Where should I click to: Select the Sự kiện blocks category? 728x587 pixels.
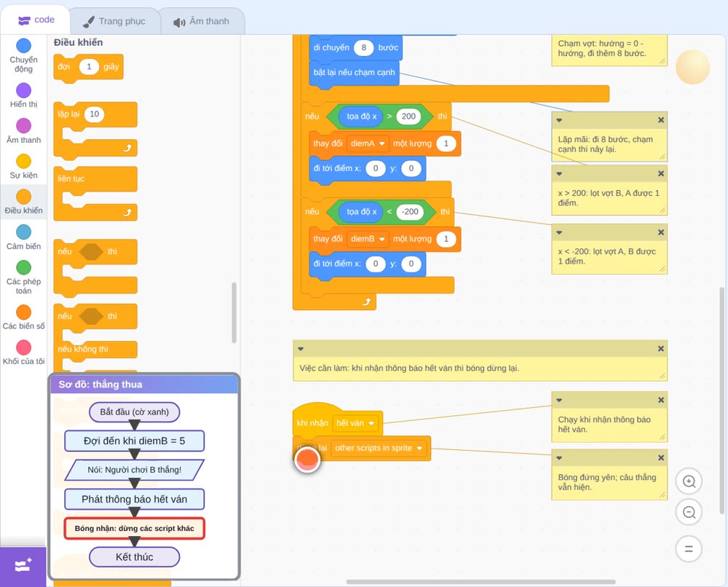pyautogui.click(x=24, y=166)
